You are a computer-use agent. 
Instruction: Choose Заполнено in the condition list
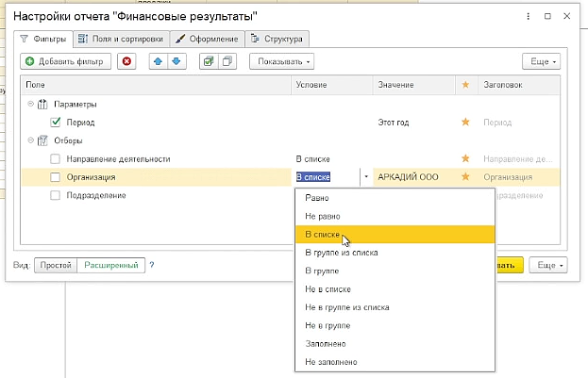(395, 344)
